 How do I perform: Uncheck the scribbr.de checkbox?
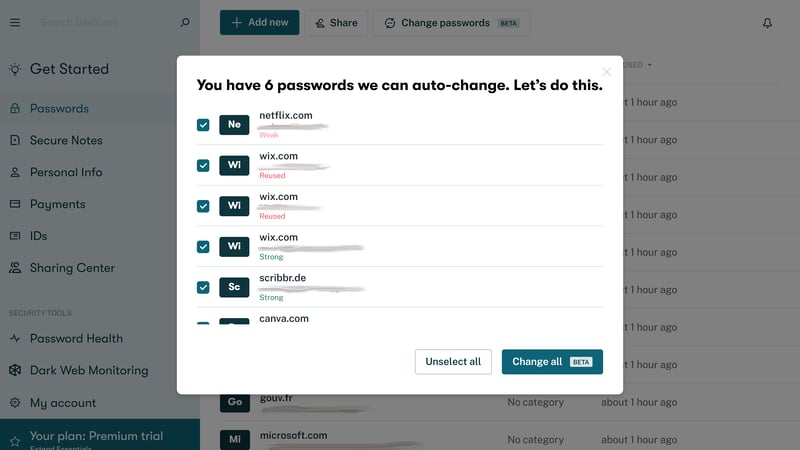pyautogui.click(x=203, y=287)
